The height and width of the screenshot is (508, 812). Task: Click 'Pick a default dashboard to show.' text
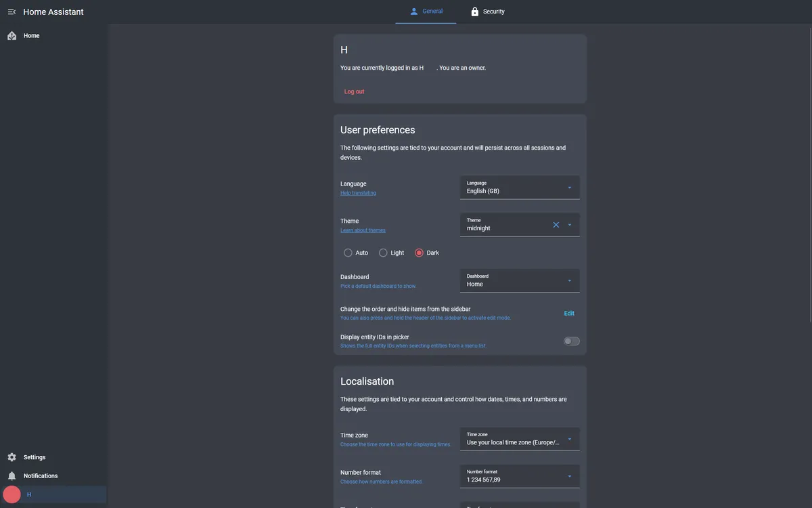[x=378, y=287]
